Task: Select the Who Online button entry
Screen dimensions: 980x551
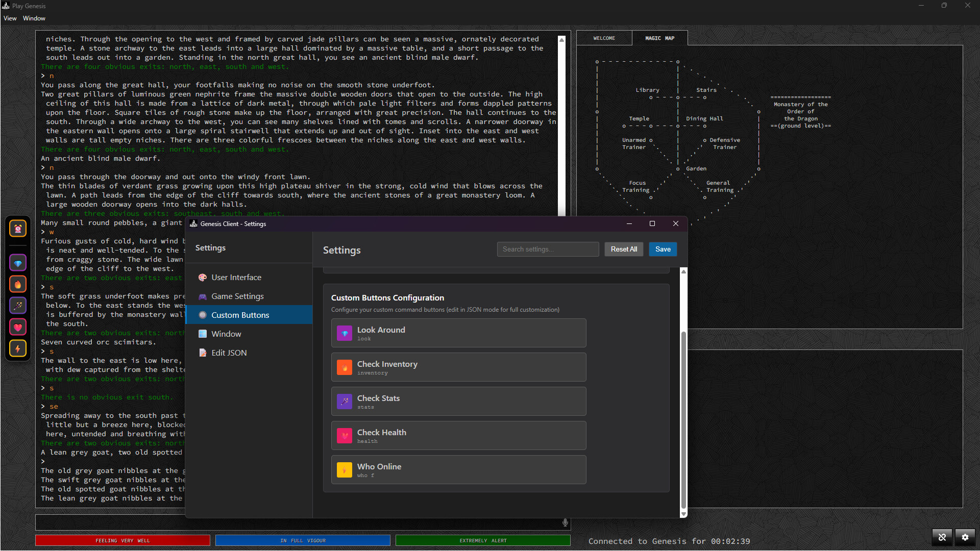Action: 458,470
